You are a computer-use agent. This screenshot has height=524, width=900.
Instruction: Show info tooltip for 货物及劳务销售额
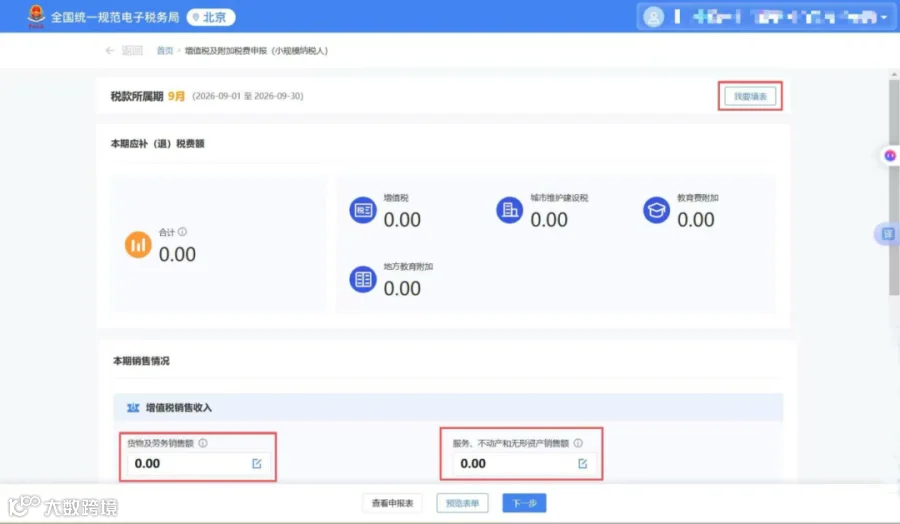203,443
